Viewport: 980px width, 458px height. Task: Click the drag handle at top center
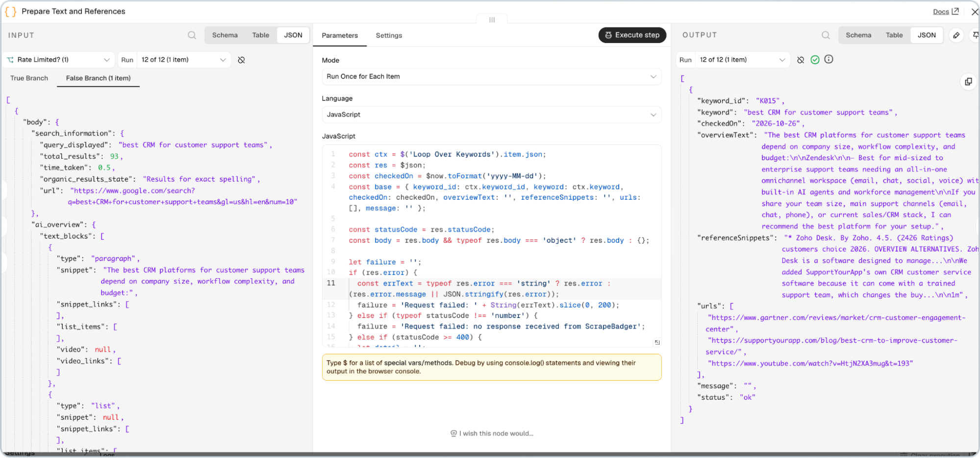[492, 20]
